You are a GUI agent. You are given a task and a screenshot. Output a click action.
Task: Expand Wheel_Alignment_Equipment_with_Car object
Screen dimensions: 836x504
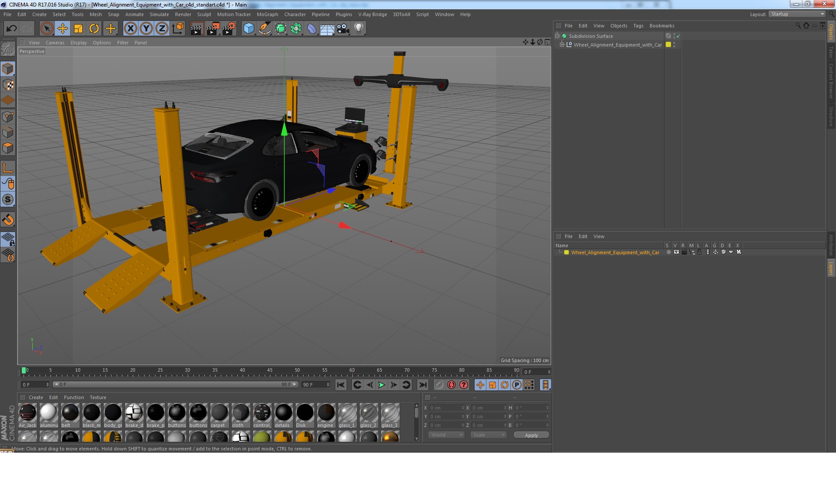[562, 44]
